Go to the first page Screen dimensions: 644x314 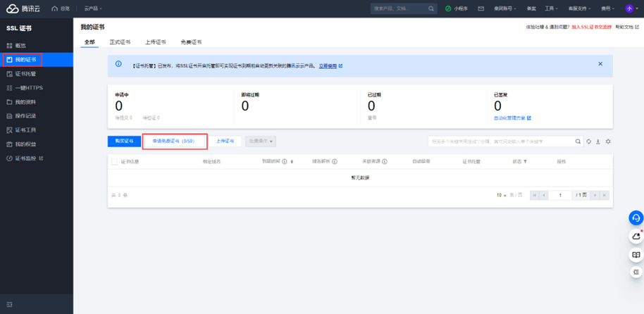click(x=534, y=196)
